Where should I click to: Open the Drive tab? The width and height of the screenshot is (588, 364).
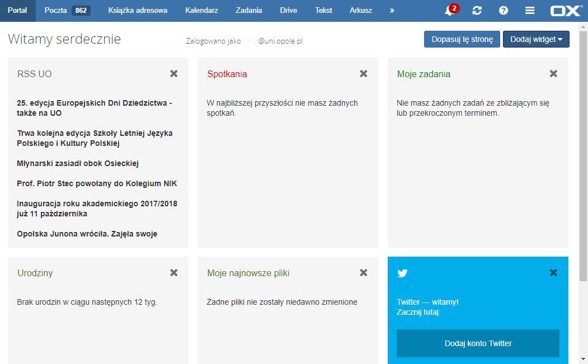(289, 11)
